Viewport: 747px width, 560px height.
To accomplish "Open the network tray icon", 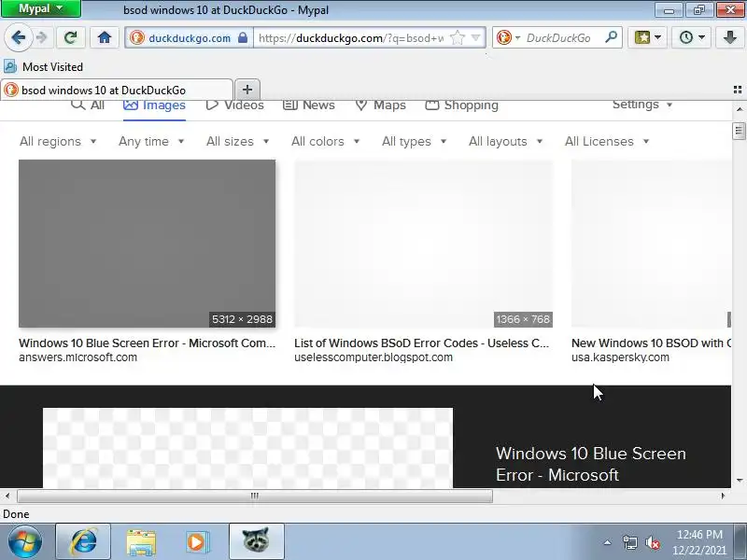I will (x=629, y=542).
